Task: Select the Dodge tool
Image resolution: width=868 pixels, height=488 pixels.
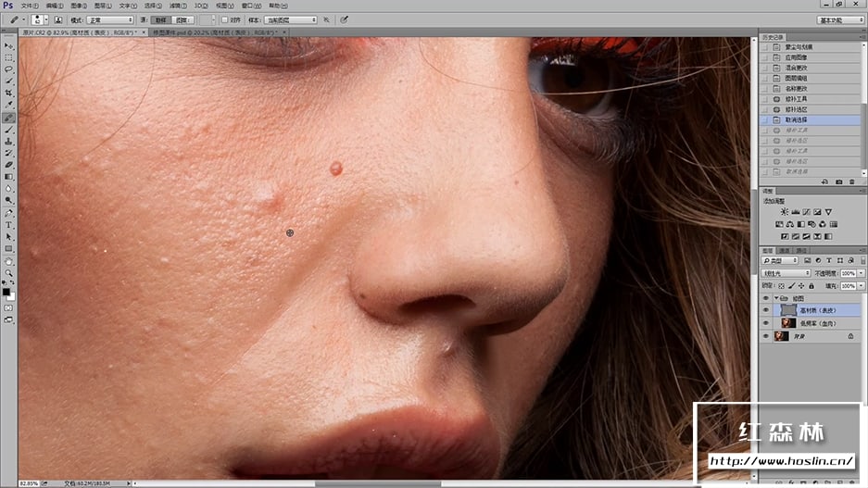Action: click(x=8, y=200)
